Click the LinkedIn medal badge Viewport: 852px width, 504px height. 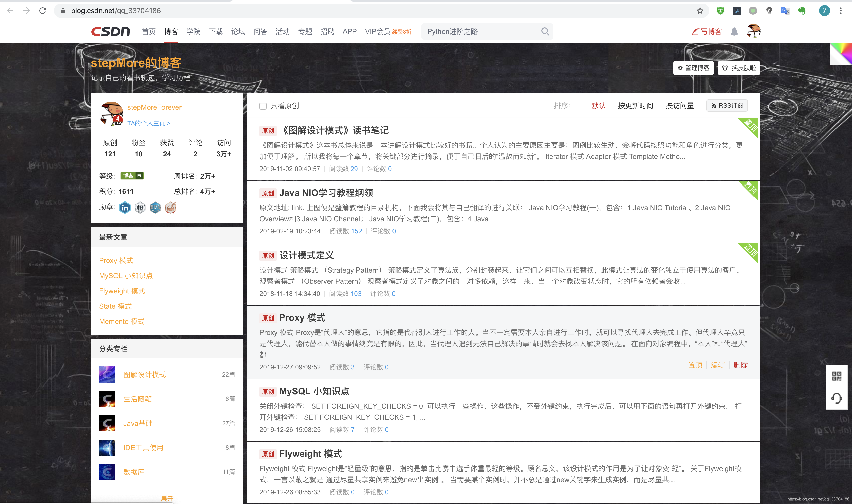[x=125, y=208]
